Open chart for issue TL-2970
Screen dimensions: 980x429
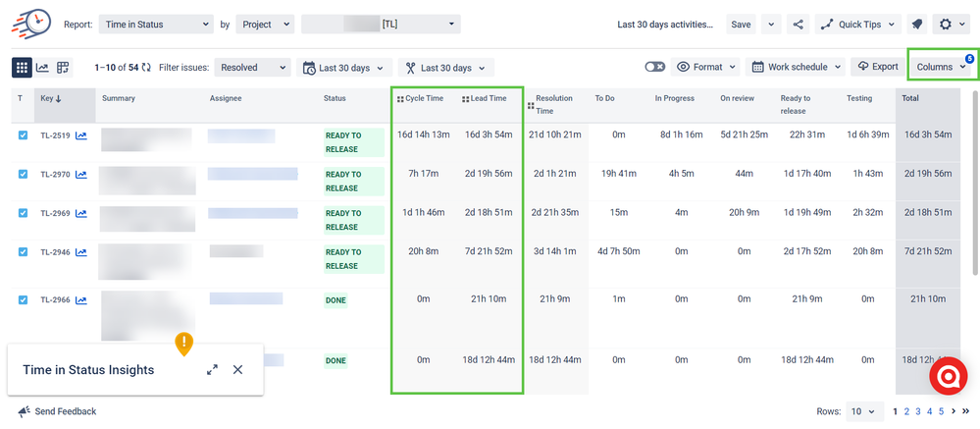81,174
